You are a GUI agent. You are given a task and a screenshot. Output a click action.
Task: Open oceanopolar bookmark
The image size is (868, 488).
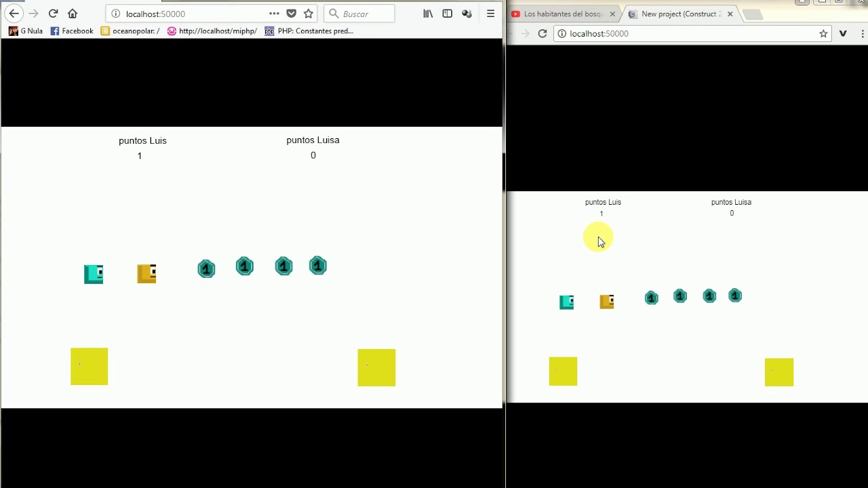click(130, 30)
